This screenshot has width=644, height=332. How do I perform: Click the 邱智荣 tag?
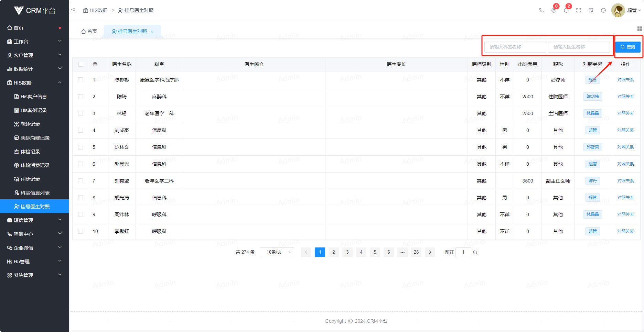593,147
